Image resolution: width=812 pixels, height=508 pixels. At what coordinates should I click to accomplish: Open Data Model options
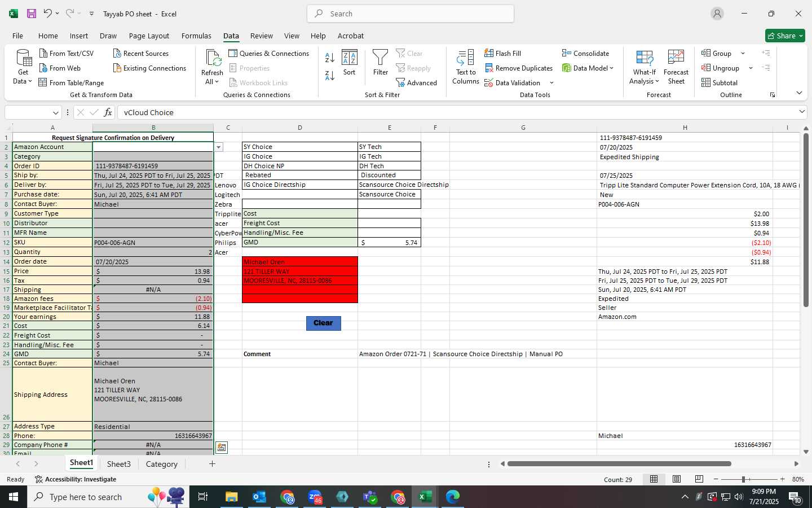click(x=588, y=68)
